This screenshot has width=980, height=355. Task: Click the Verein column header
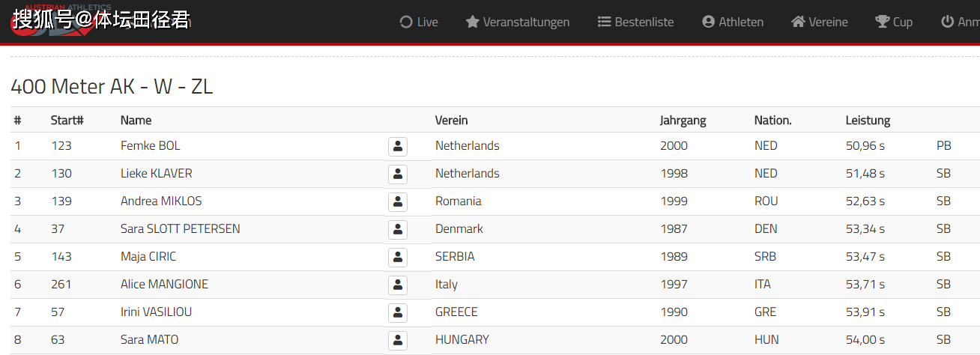[451, 120]
